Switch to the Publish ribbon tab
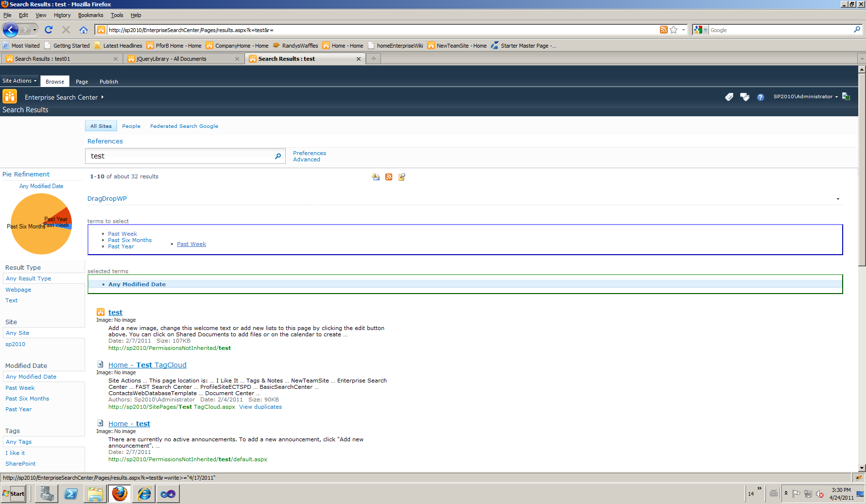The image size is (866, 504). point(109,82)
